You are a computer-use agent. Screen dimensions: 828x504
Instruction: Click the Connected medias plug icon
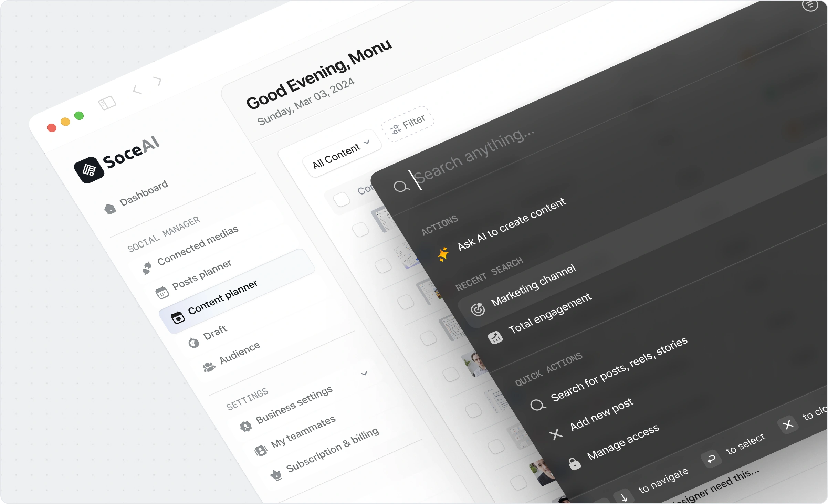(x=147, y=268)
